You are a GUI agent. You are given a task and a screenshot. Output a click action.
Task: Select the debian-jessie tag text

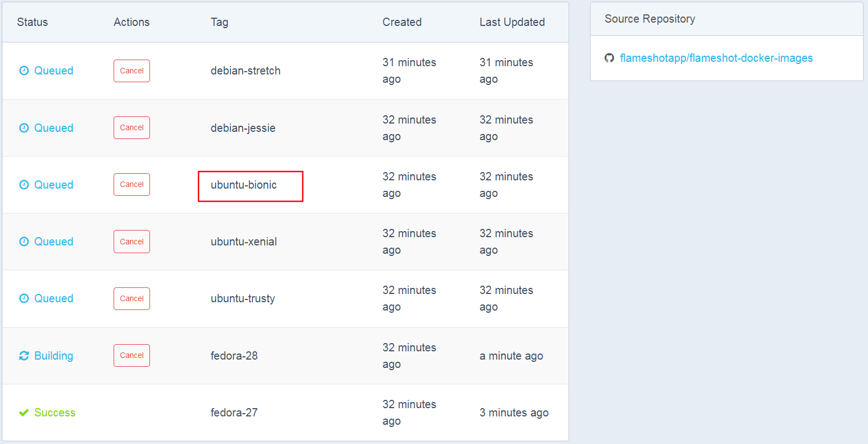(243, 128)
